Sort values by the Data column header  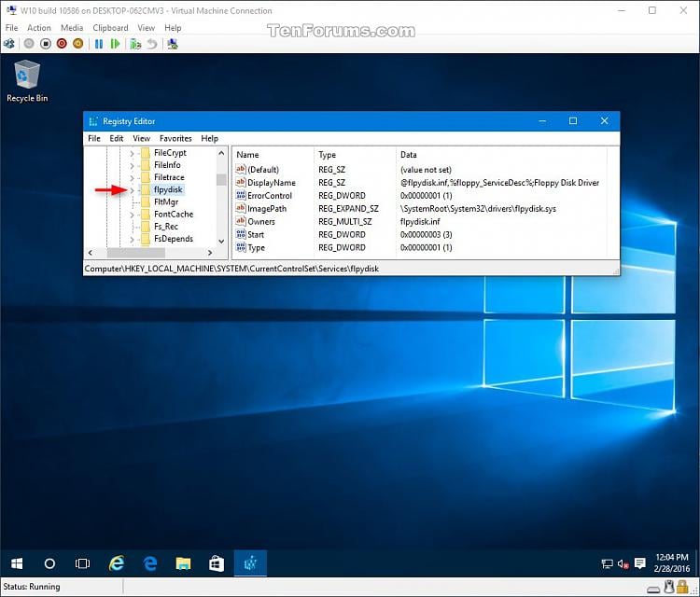coord(501,155)
